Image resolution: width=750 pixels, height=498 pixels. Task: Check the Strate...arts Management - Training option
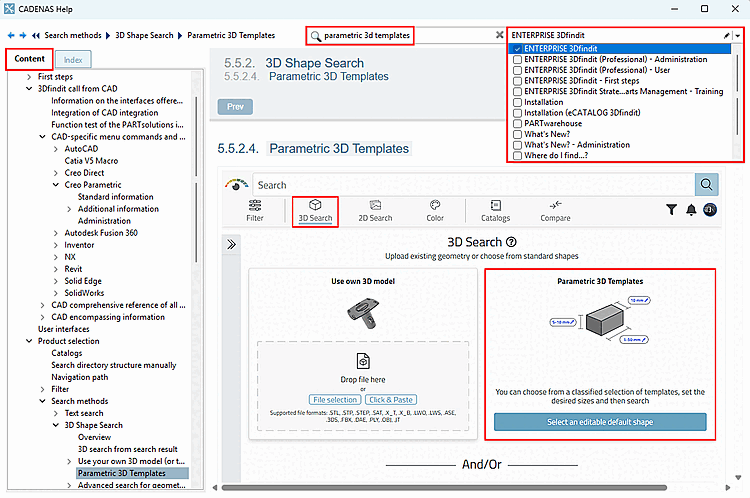tap(517, 92)
